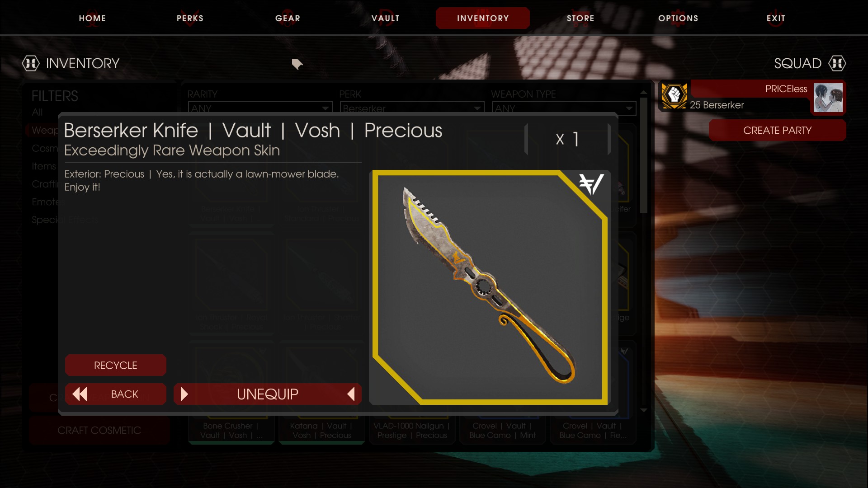Click the tag icon beside the INVENTORY heading

pos(297,64)
